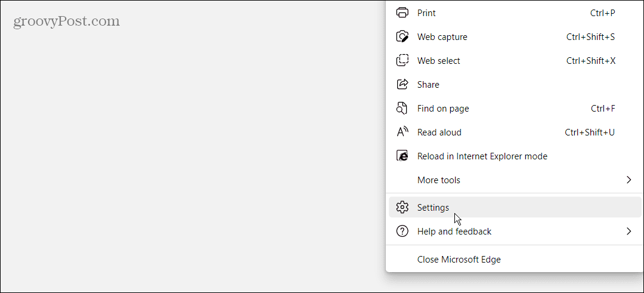Click the Ctrl+Shift+U shortcut text

pyautogui.click(x=590, y=132)
